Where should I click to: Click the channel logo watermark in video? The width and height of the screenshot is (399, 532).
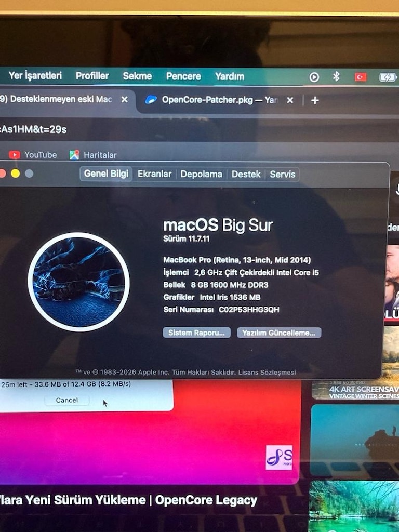click(279, 457)
